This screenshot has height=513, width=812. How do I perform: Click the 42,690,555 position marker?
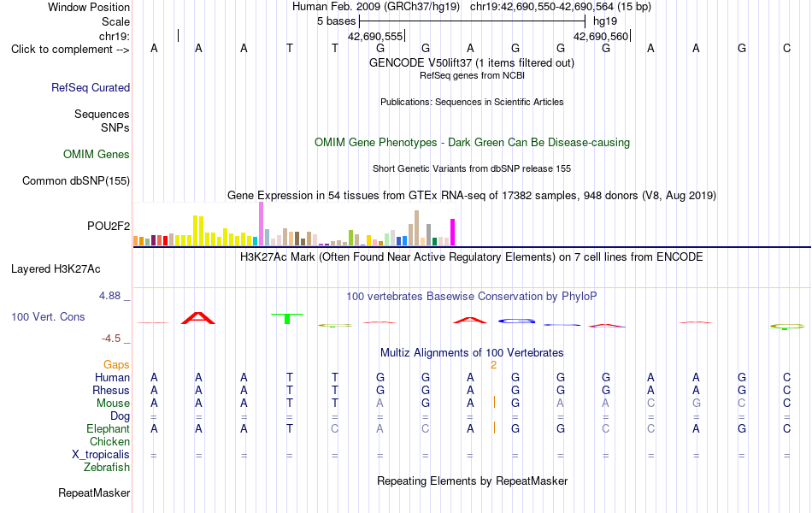tap(375, 36)
